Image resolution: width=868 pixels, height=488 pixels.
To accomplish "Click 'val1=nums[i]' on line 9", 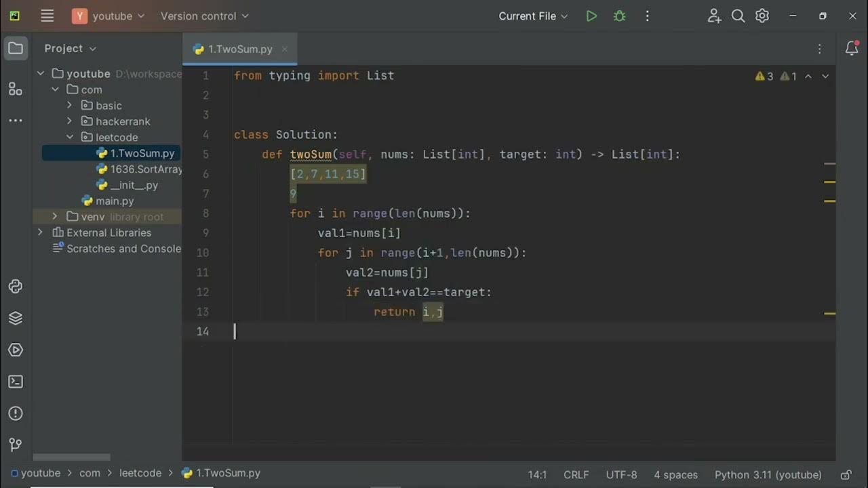I will point(359,233).
